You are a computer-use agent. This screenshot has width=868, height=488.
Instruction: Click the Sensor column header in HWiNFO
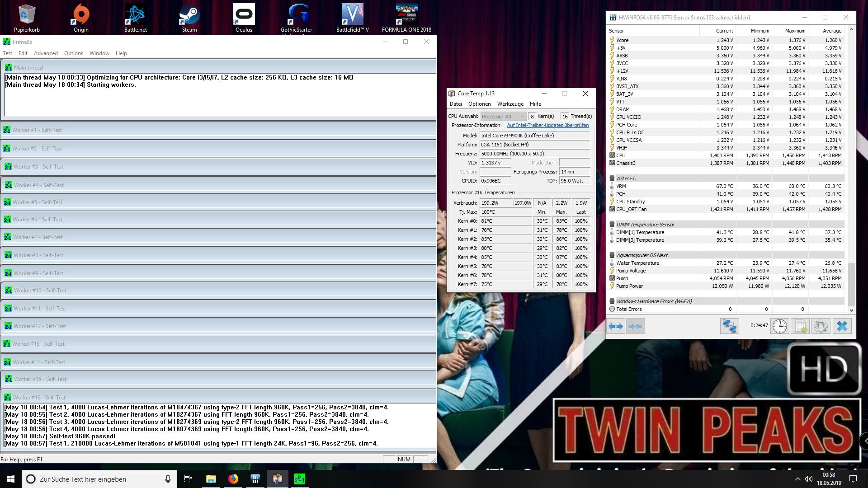coord(653,31)
